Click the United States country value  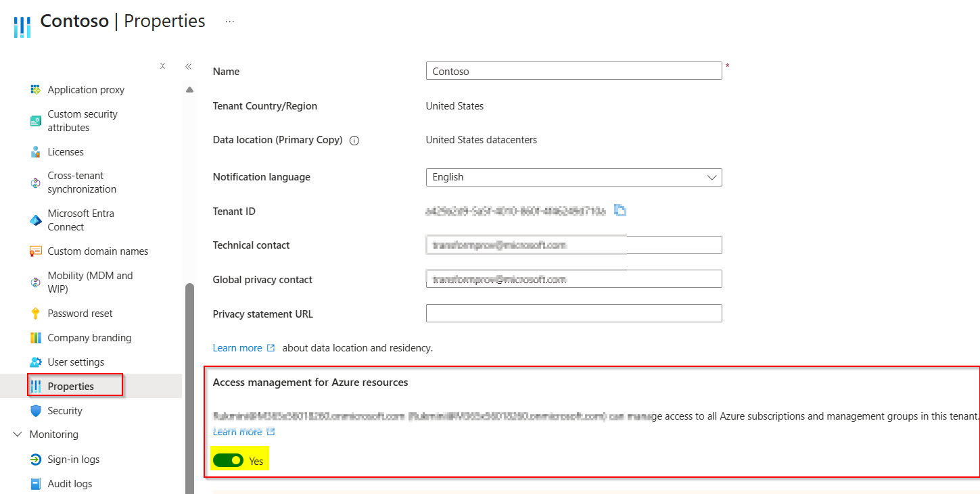click(x=454, y=106)
